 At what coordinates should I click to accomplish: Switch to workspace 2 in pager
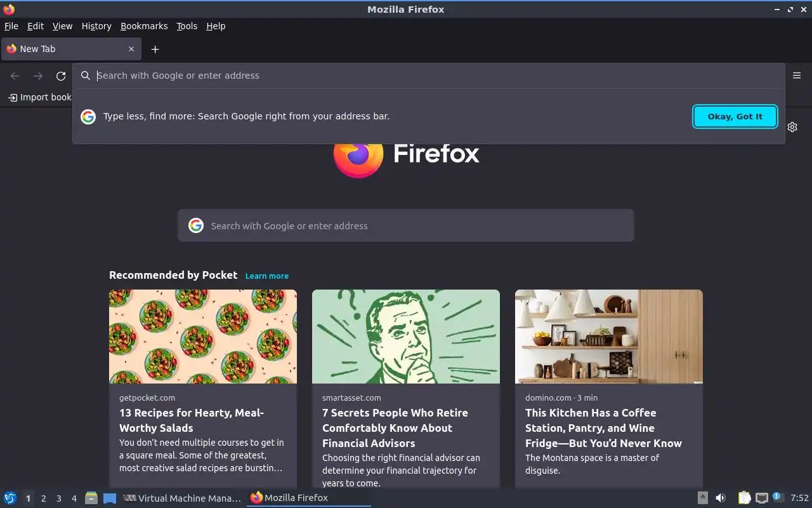point(43,498)
